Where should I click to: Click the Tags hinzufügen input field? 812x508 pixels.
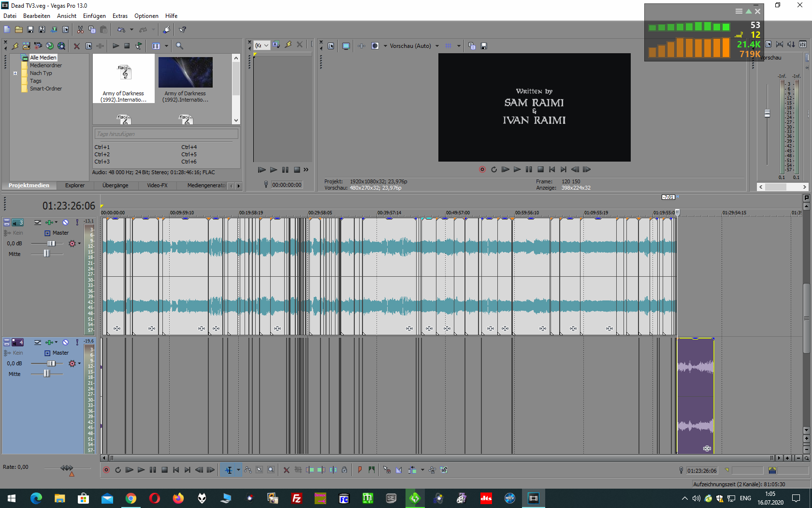[166, 134]
